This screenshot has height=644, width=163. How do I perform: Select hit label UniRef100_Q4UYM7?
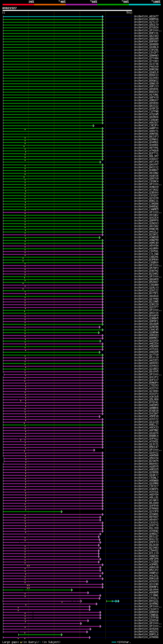(x=146, y=165)
